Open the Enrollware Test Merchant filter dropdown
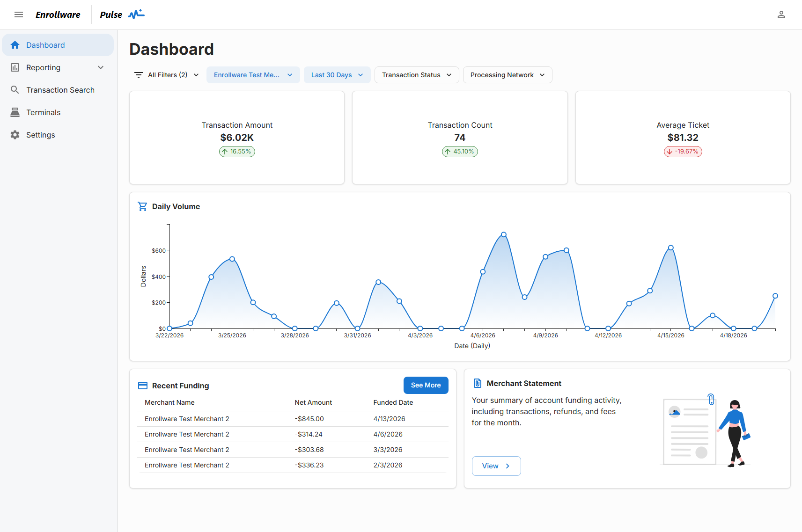 tap(253, 75)
